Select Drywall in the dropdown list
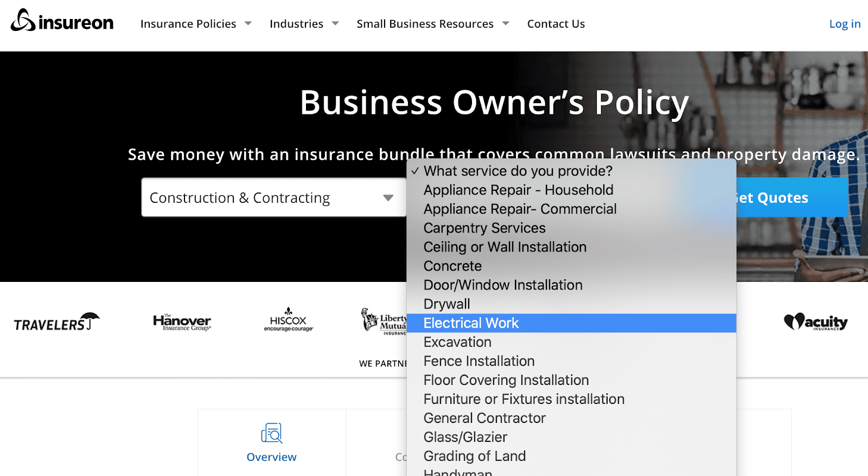The image size is (868, 476). pos(446,304)
